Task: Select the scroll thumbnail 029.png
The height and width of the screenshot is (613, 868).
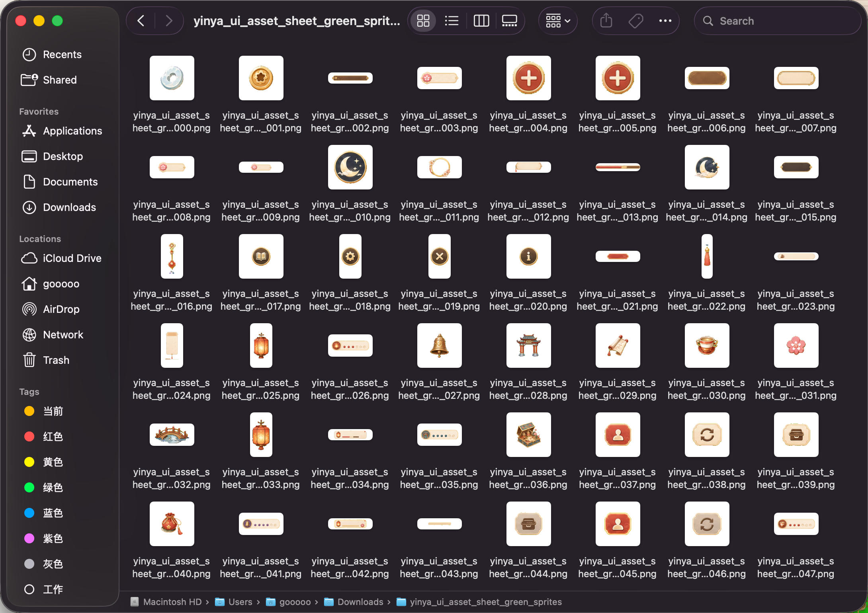Action: [618, 346]
